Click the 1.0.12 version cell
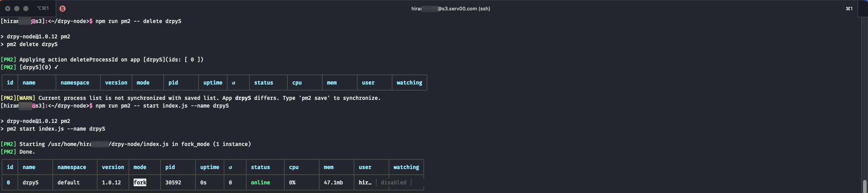Image resolution: width=868 pixels, height=193 pixels. pos(111,183)
